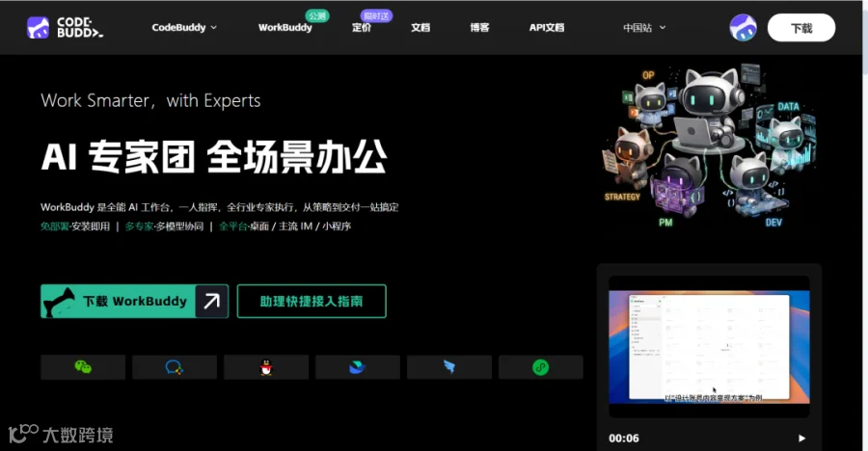The image size is (868, 451).
Task: Click the 00:06 video timestamp
Action: [624, 438]
